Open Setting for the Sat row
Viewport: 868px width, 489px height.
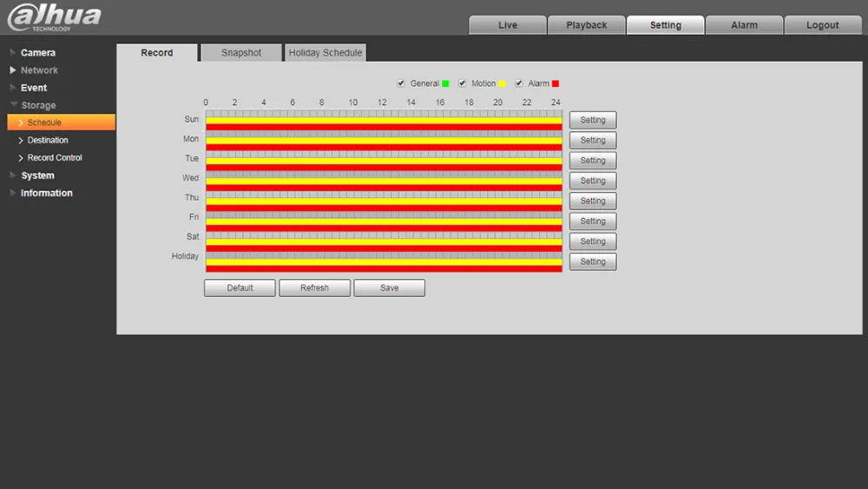click(x=592, y=241)
